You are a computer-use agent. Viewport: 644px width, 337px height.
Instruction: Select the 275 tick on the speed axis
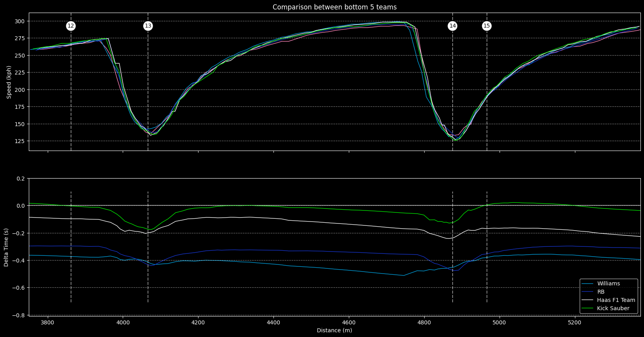click(x=20, y=39)
